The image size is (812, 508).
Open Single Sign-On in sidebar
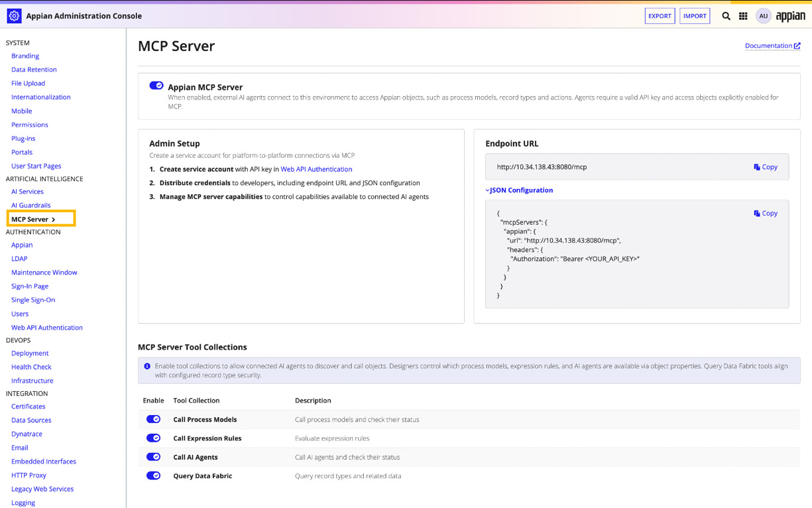[33, 300]
